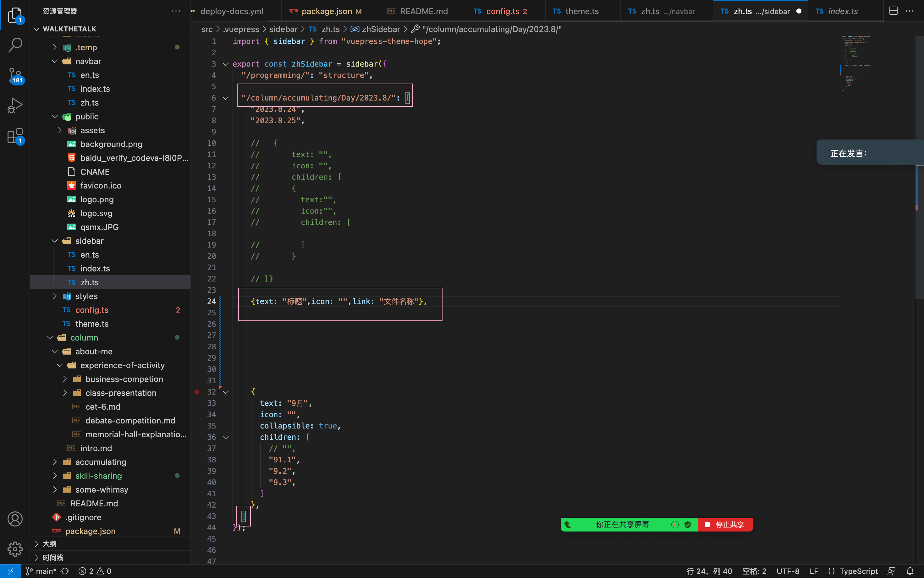Screen dimensions: 924x578
Task: Click the remote window indicator in status bar
Action: 10,571
